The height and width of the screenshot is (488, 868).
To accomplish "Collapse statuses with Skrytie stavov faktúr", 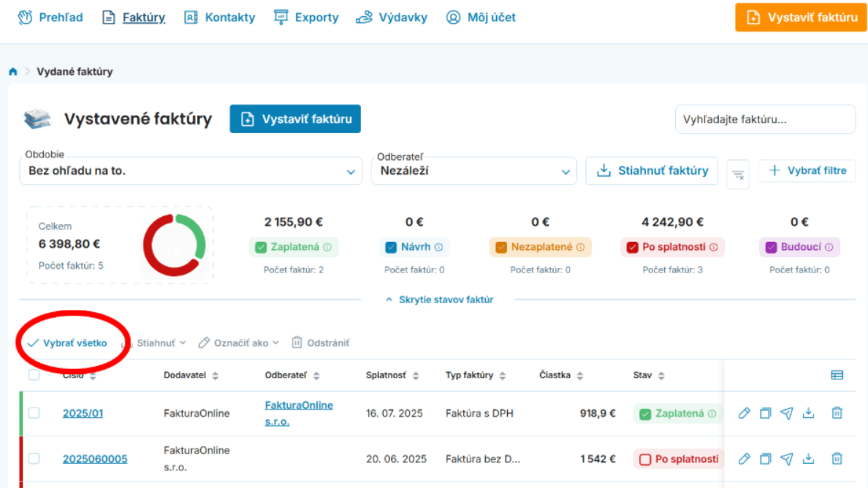I will [x=438, y=300].
